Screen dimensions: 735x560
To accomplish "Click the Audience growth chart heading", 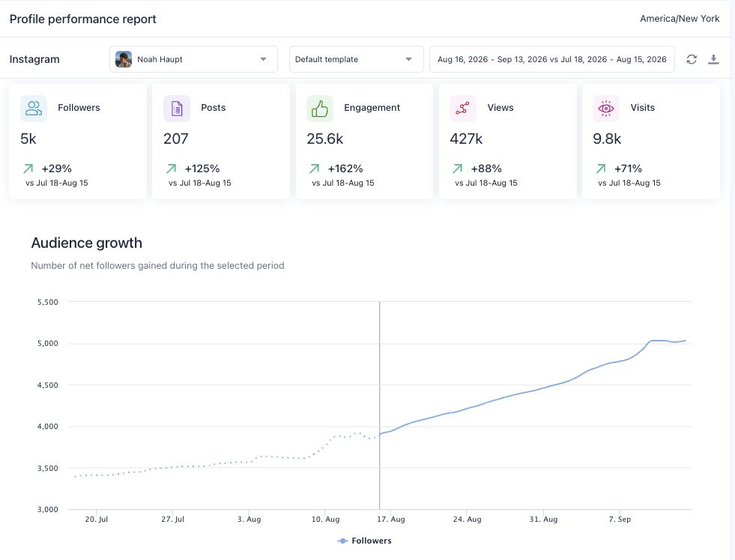I will coord(87,243).
